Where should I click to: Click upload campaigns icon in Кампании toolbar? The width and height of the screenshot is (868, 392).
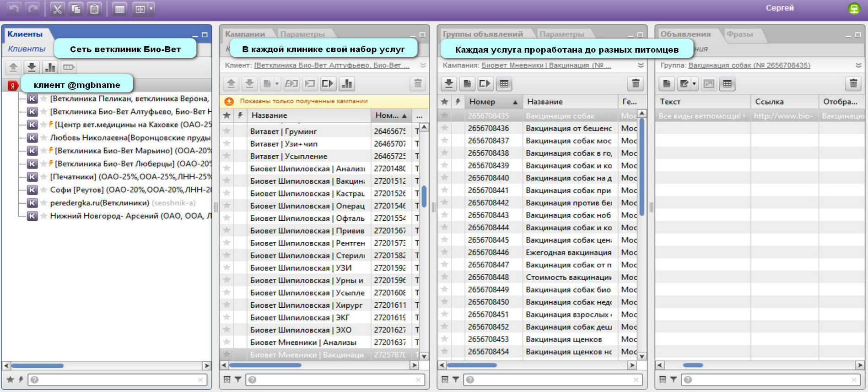coord(231,84)
